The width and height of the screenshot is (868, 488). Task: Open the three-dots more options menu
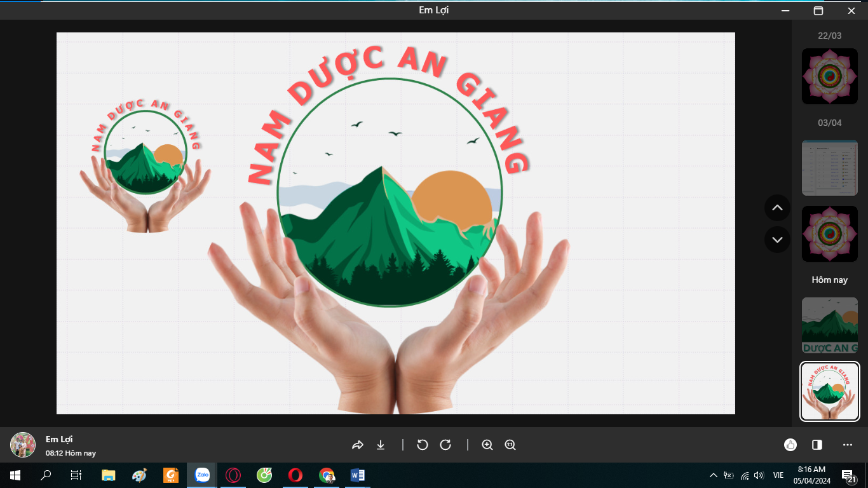click(847, 445)
